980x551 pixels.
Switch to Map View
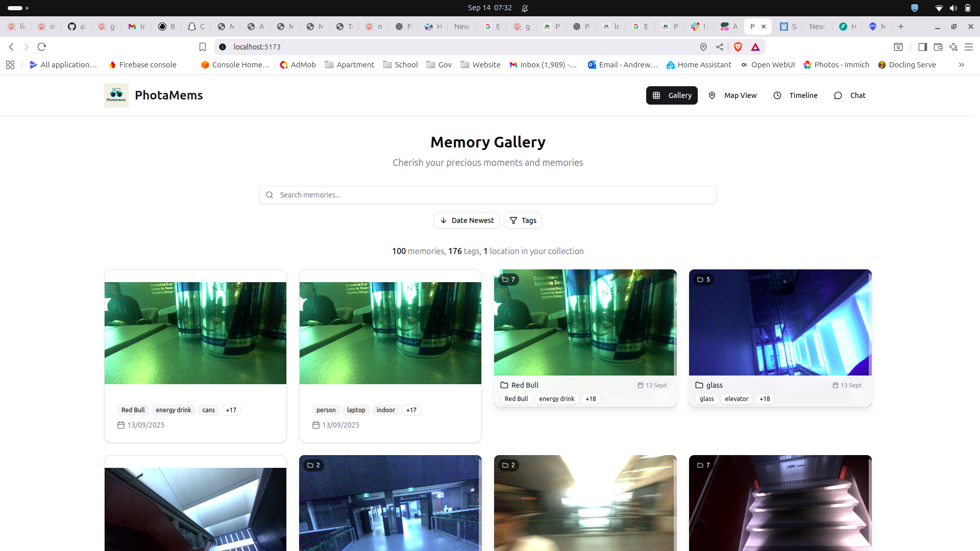click(x=733, y=95)
